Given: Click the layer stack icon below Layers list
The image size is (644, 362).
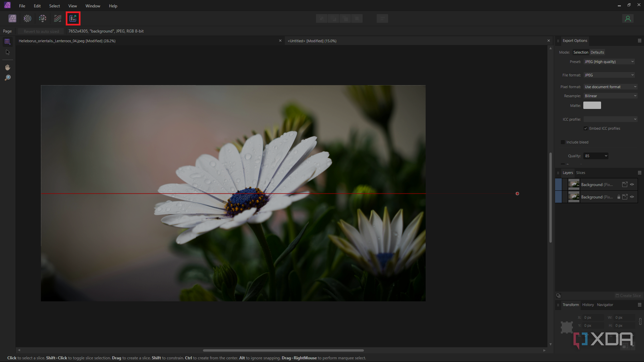Looking at the screenshot, I should [558, 296].
